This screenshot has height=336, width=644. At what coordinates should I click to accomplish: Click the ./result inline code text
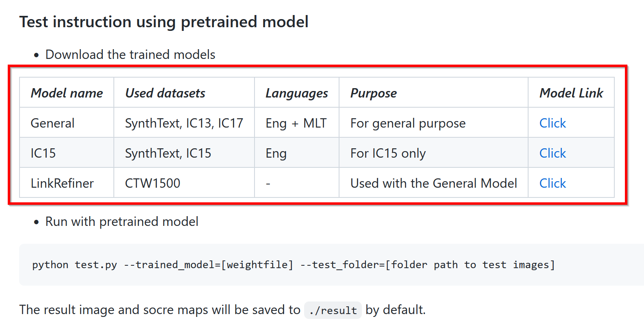(x=333, y=311)
